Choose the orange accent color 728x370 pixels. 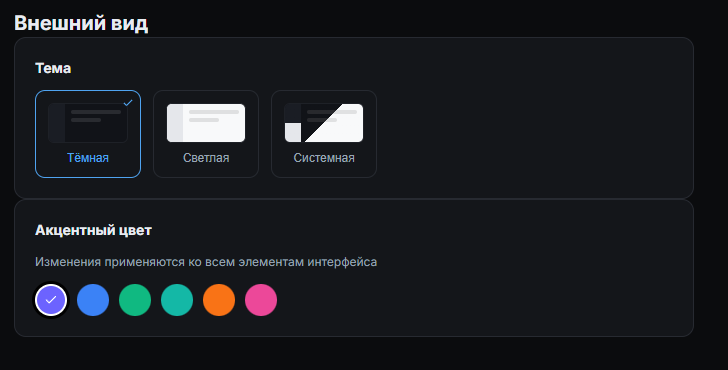pos(219,300)
